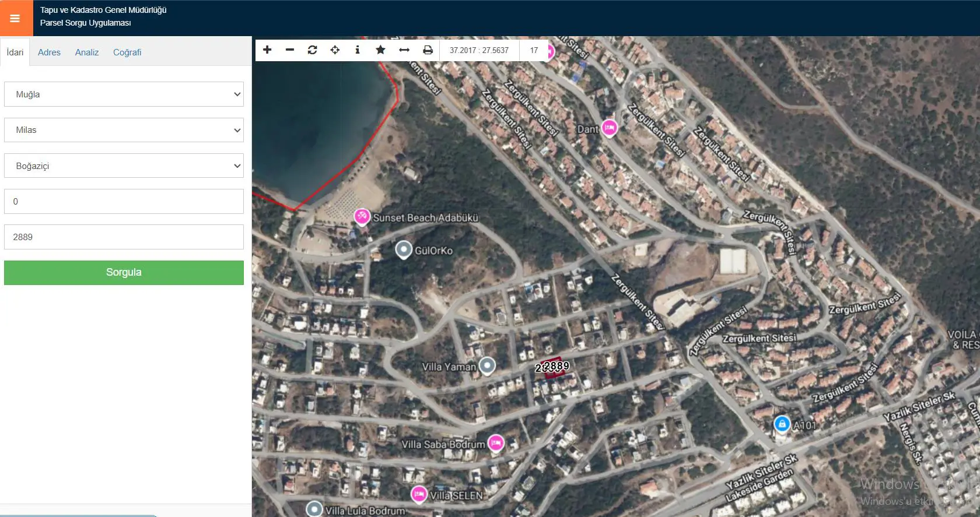Click the Villa Saba Bodrum hotel marker
This screenshot has height=517, width=980.
coord(496,443)
